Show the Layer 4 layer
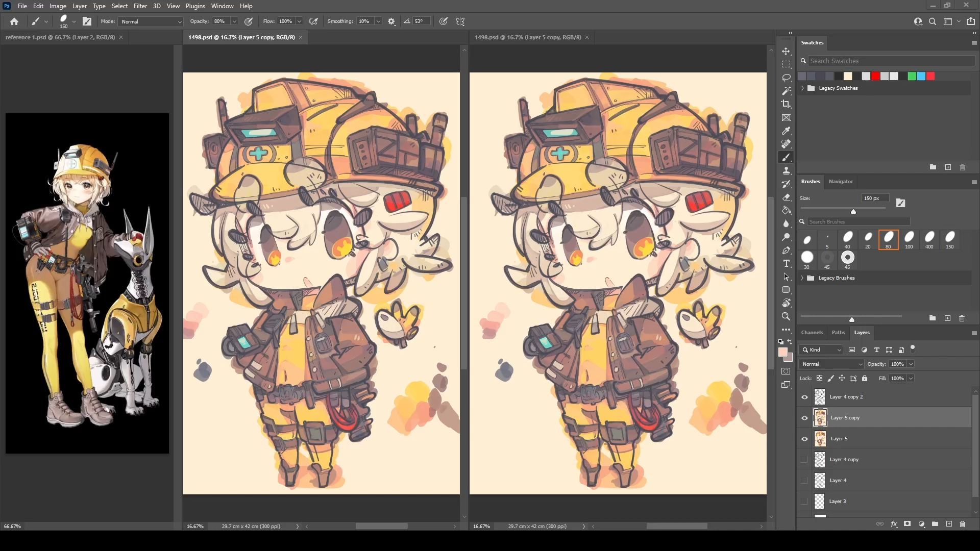980x551 pixels. [804, 481]
